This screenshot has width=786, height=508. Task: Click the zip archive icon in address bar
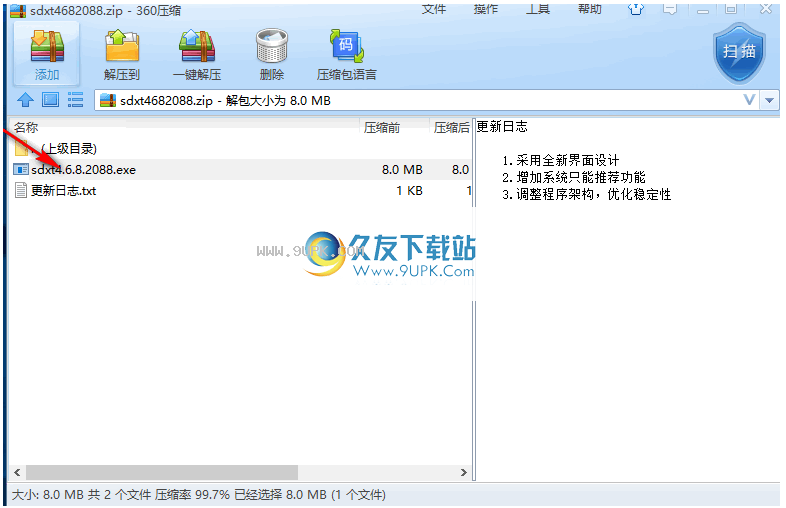pyautogui.click(x=108, y=100)
